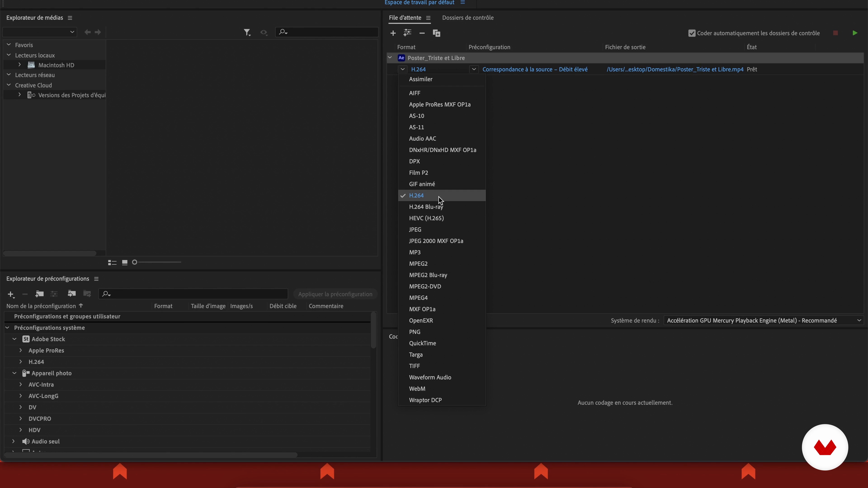
Task: Open the Explorateur de préconfigurations panel menu icon
Action: tap(96, 279)
